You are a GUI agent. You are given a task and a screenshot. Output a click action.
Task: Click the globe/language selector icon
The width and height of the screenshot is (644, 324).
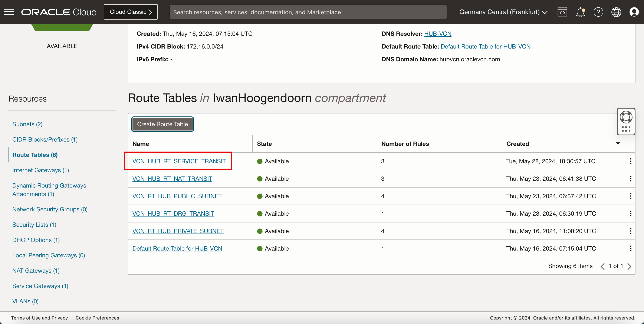pyautogui.click(x=616, y=12)
